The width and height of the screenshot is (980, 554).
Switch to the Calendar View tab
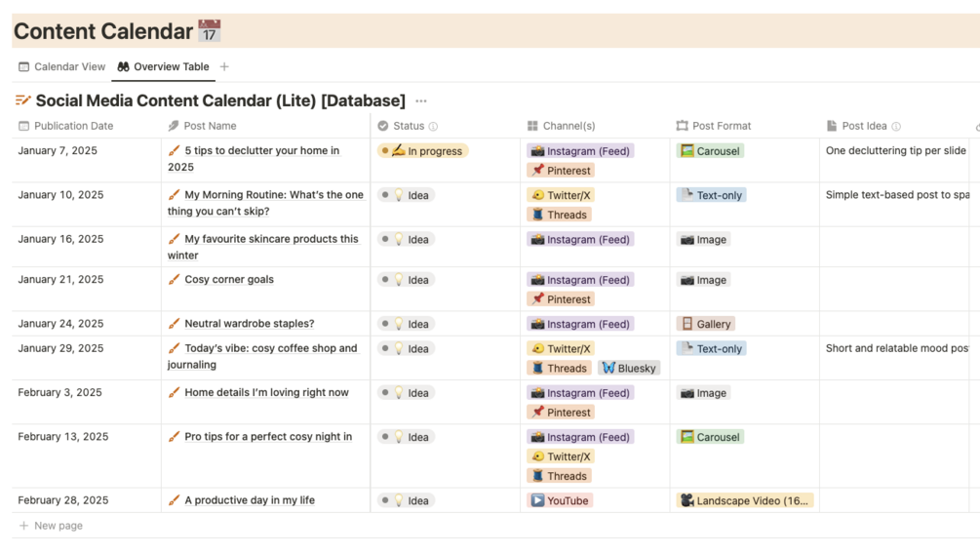pyautogui.click(x=61, y=67)
